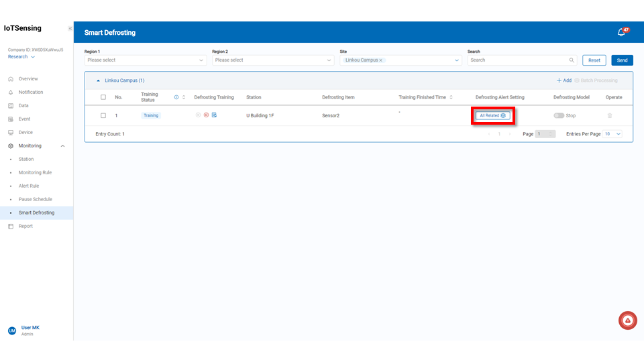This screenshot has height=362, width=644.
Task: Open the training record document icon
Action: pos(214,115)
